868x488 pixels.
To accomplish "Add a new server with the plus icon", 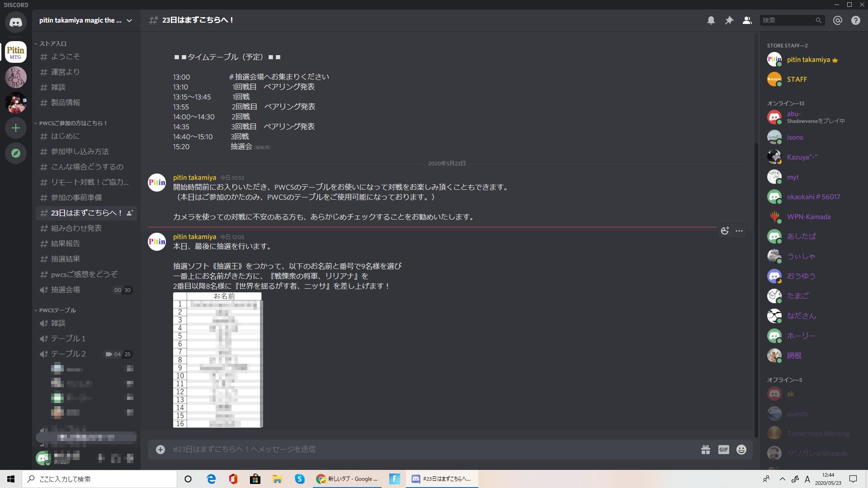I will tap(15, 128).
